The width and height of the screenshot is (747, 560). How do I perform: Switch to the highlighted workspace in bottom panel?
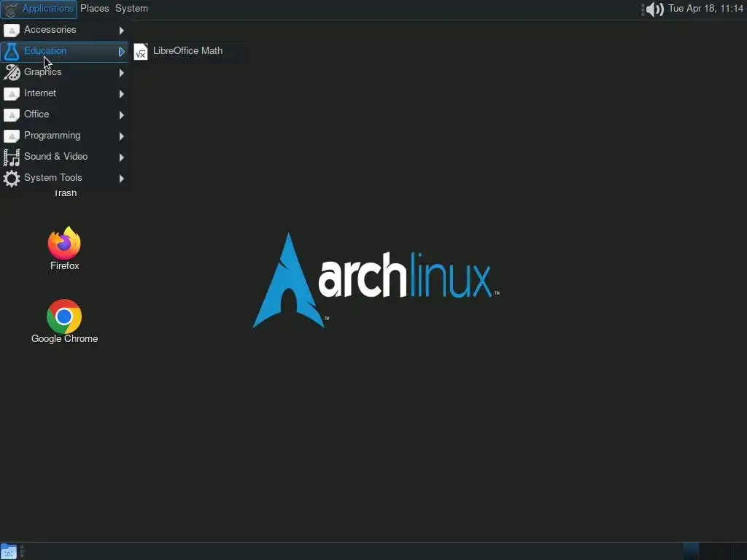pyautogui.click(x=691, y=551)
